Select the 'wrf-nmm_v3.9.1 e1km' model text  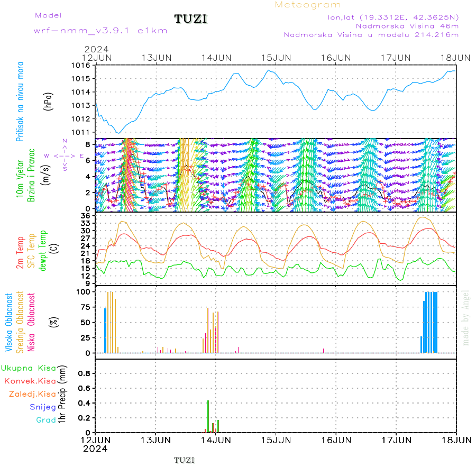pos(100,31)
